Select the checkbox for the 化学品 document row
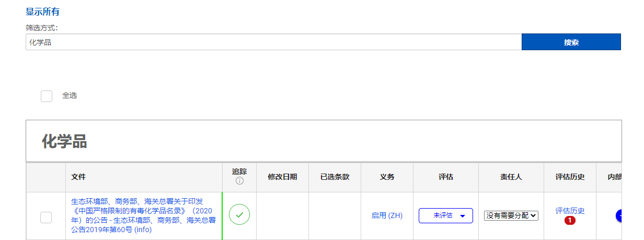Screen dimensions: 644x240 pyautogui.click(x=46, y=218)
